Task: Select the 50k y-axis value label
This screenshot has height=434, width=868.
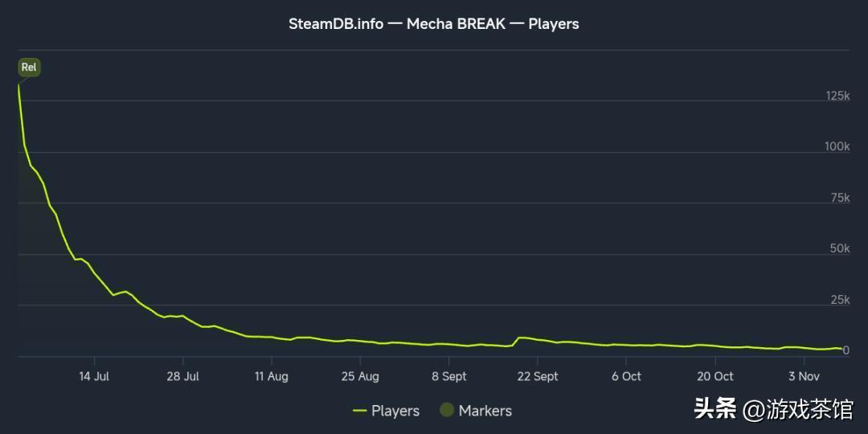Action: 840,248
